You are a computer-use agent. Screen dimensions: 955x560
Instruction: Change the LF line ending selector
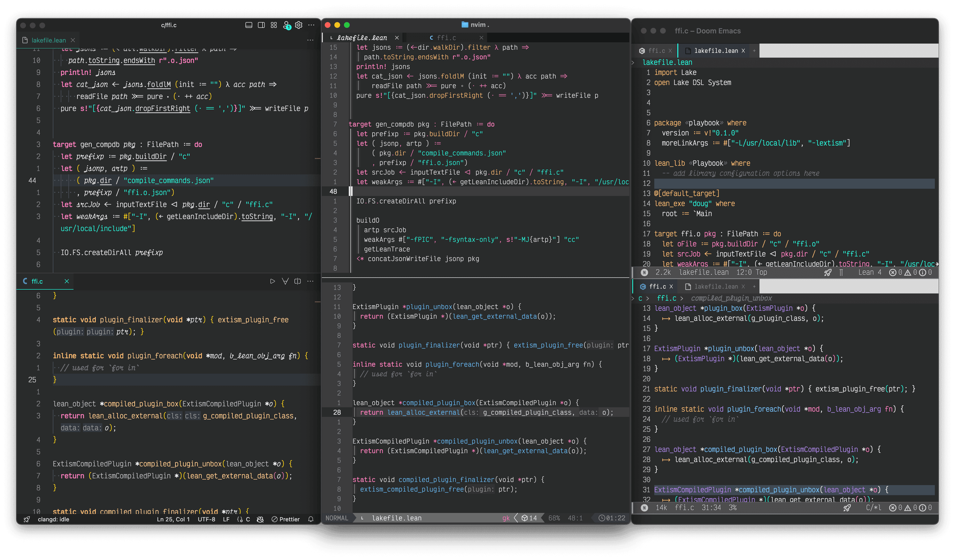tap(226, 519)
